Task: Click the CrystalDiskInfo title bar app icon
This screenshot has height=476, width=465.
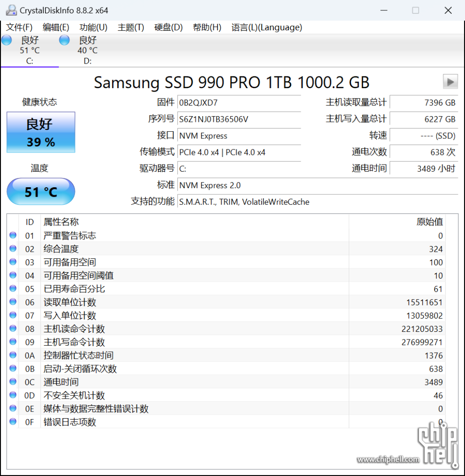Action: coord(11,10)
